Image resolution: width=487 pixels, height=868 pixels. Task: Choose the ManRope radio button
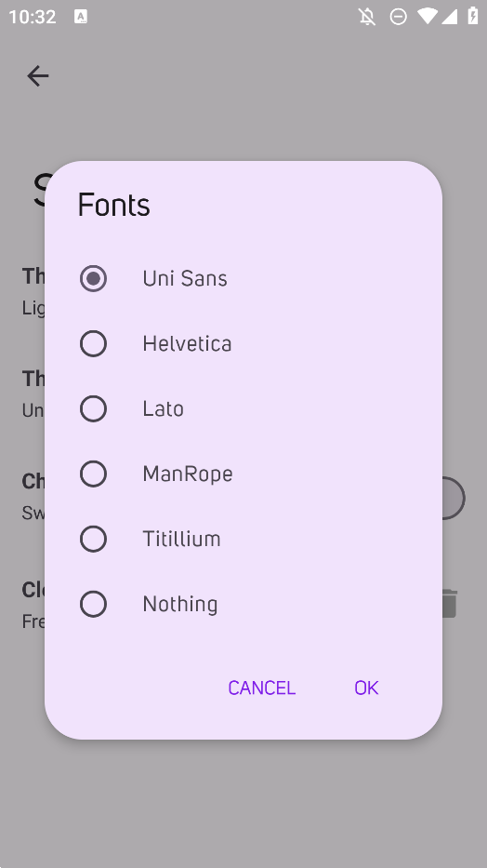pyautogui.click(x=94, y=474)
